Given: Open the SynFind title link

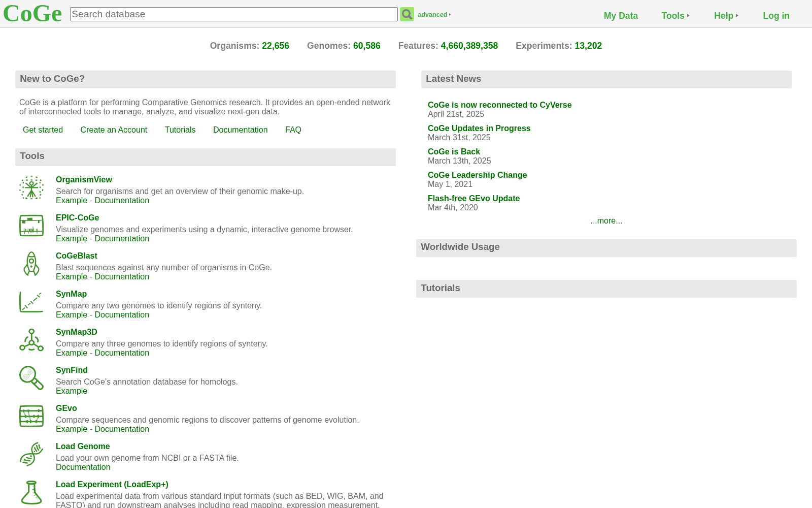Looking at the screenshot, I should coord(72,370).
